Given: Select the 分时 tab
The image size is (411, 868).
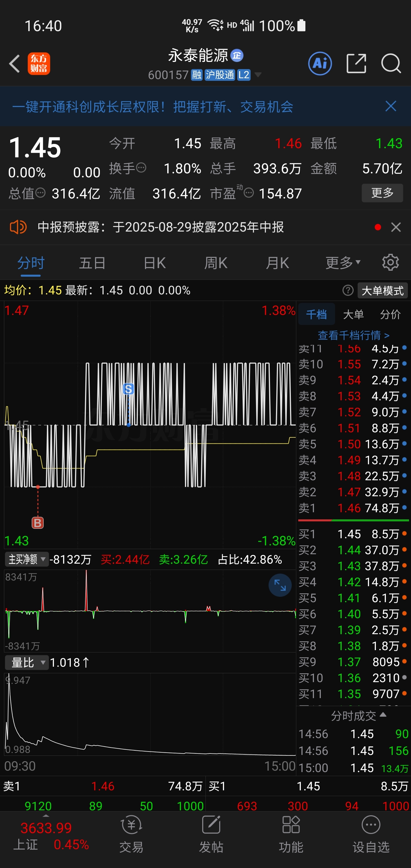Looking at the screenshot, I should (x=31, y=262).
